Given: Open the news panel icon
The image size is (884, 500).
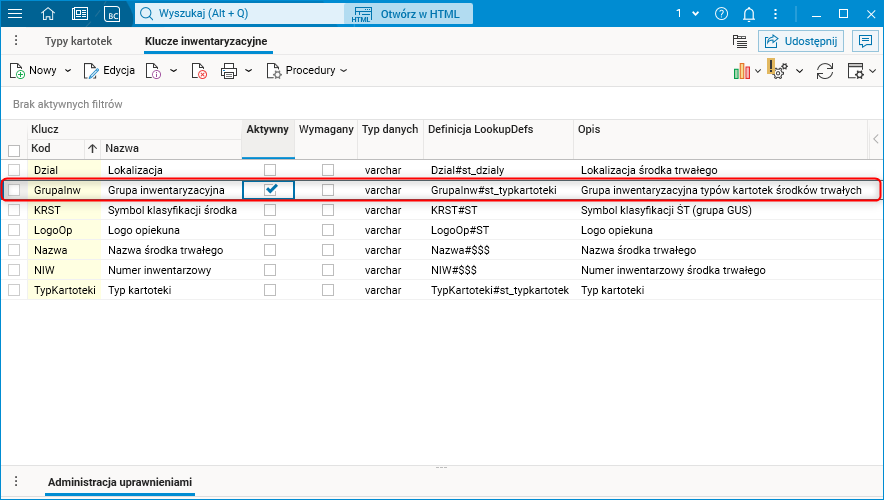Looking at the screenshot, I should [x=80, y=14].
